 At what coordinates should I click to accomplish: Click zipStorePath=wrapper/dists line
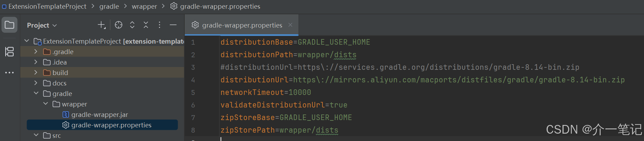coord(279,130)
